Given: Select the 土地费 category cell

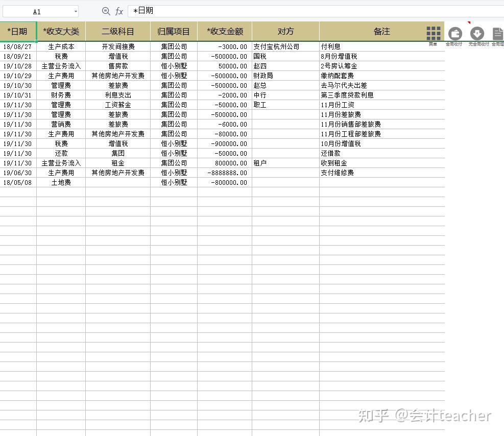Looking at the screenshot, I should coord(61,182).
